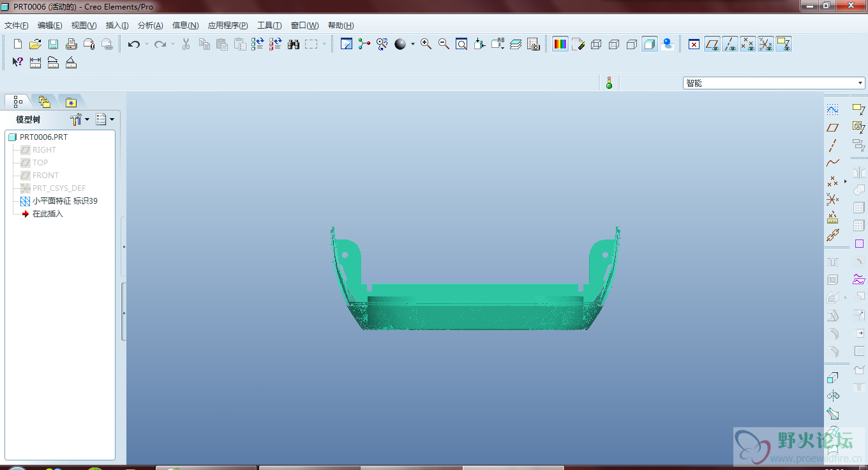Select the Shading display style
868x470 pixels.
[x=650, y=44]
